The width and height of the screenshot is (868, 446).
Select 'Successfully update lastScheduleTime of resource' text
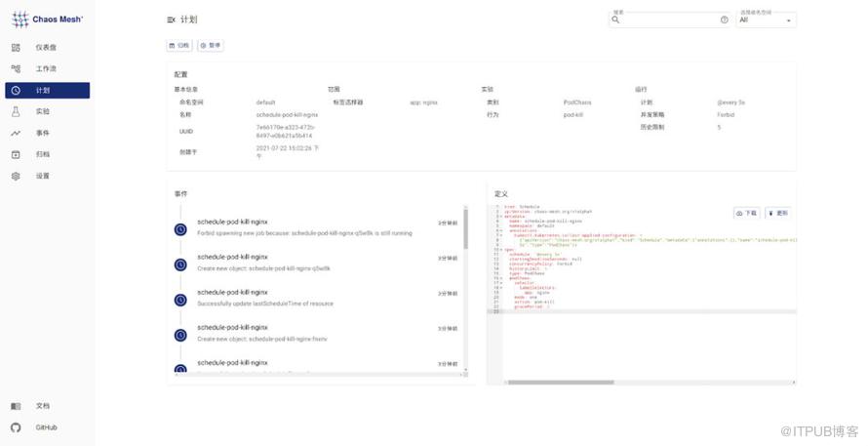(x=265, y=304)
